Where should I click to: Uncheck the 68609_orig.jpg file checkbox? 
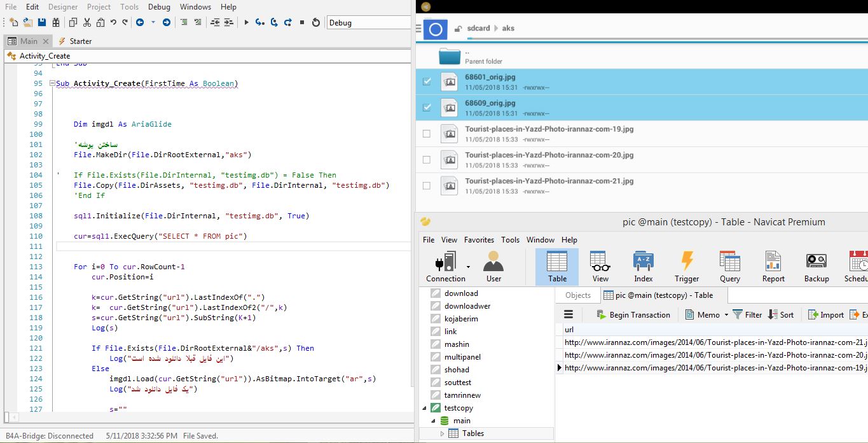pos(427,108)
